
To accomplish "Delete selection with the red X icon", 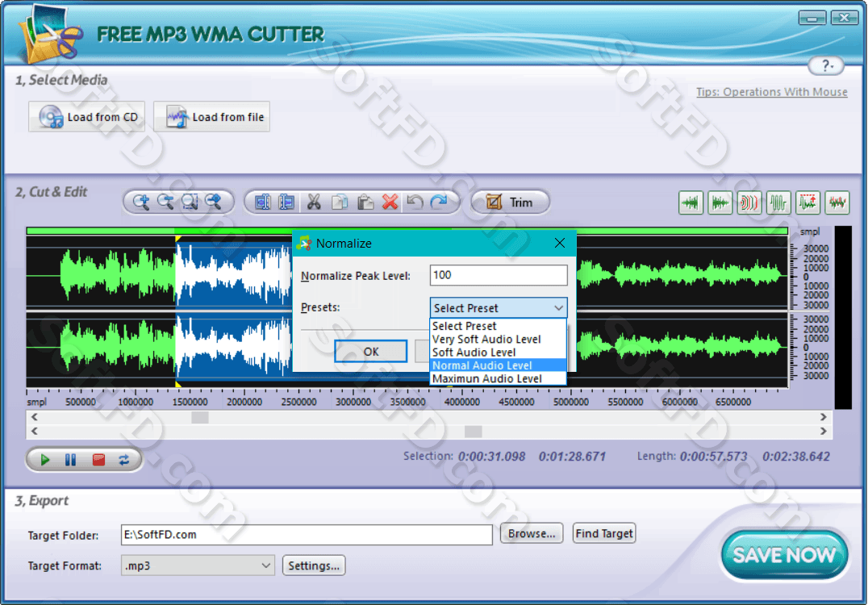I will pos(390,202).
